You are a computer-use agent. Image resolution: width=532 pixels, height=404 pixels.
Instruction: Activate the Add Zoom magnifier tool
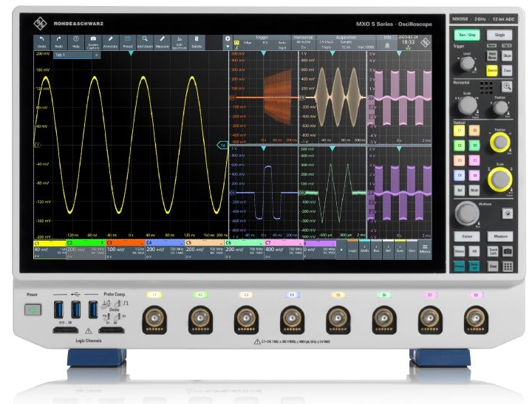[145, 41]
